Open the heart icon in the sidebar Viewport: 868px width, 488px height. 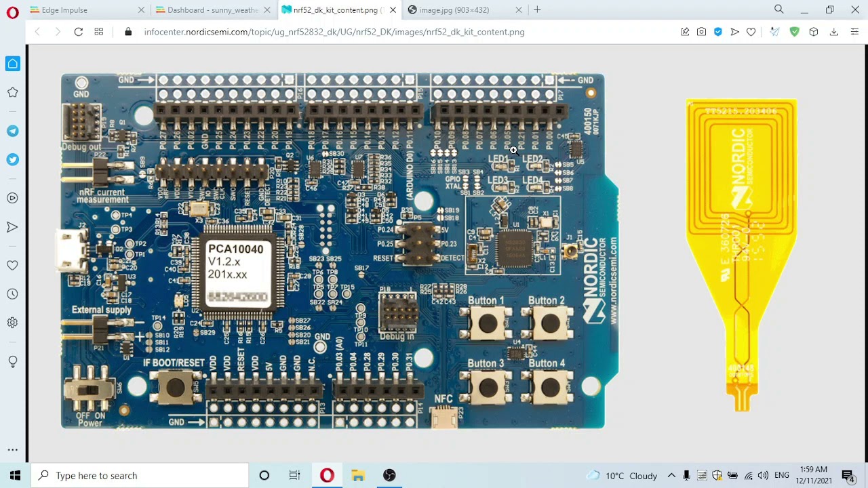tap(12, 265)
